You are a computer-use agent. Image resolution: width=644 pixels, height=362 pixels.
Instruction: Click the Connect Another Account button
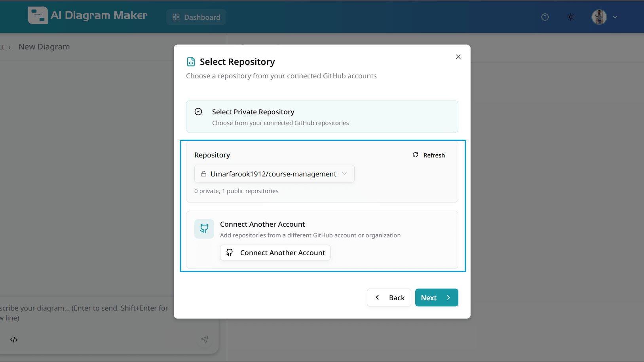click(275, 252)
